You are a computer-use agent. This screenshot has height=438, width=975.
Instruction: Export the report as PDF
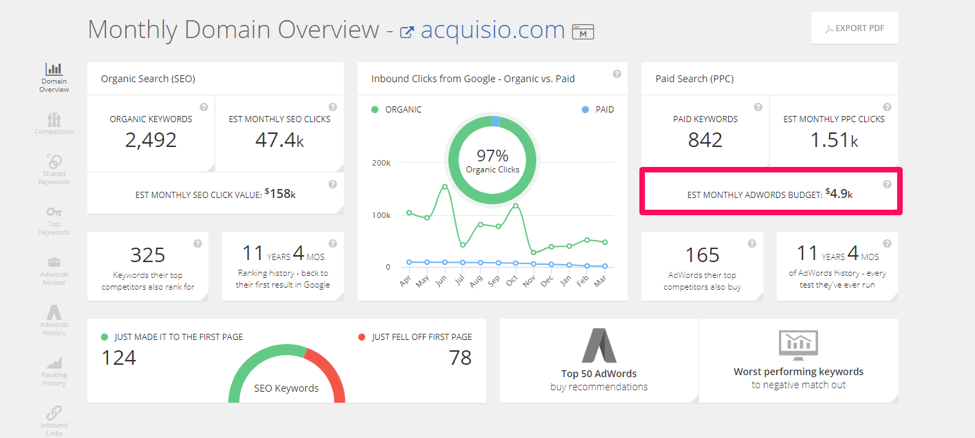pyautogui.click(x=854, y=28)
